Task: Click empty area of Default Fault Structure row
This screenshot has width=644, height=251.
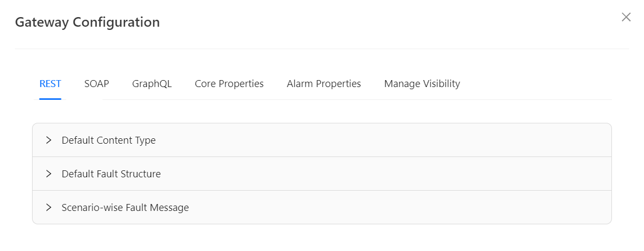Action: [x=374, y=174]
